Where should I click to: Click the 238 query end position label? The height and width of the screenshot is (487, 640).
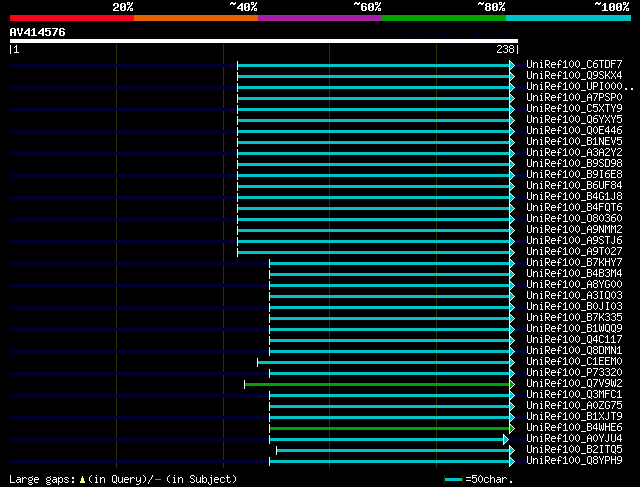coord(505,49)
